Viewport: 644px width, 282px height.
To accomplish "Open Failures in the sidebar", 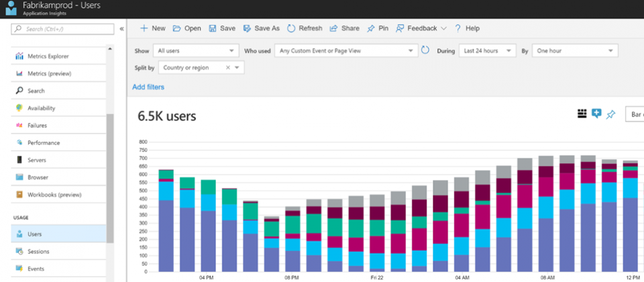I will pyautogui.click(x=37, y=126).
